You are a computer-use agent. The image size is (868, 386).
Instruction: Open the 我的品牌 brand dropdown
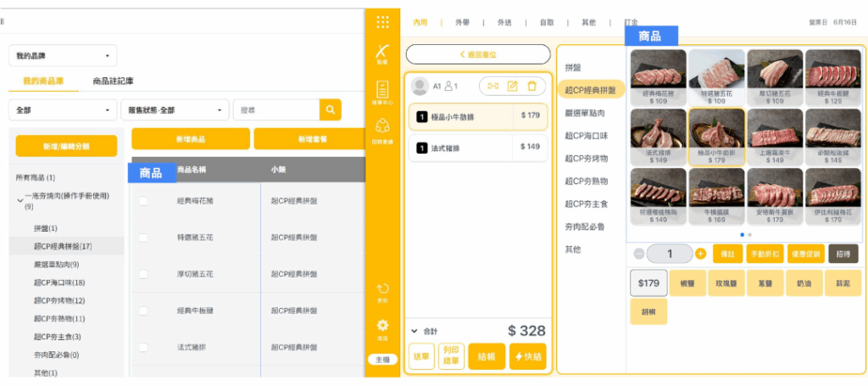(63, 56)
